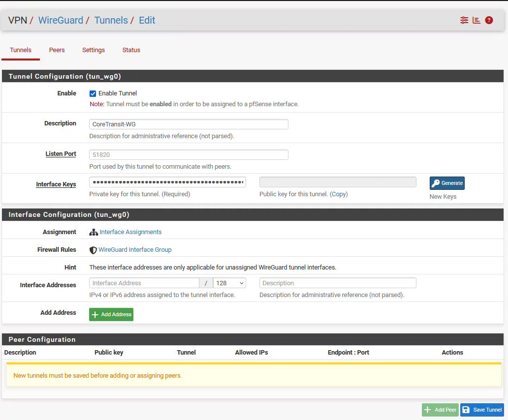This screenshot has width=508, height=420.
Task: Generate new interface keys
Action: click(447, 183)
